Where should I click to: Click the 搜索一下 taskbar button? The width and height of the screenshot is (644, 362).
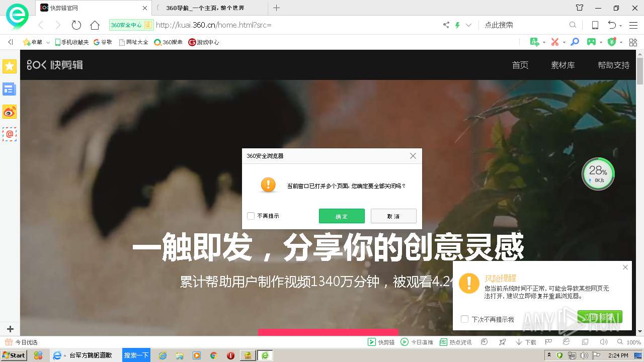136,355
